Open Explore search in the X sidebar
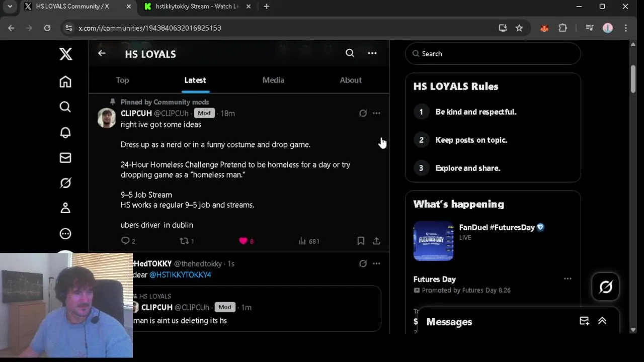644x362 pixels. pyautogui.click(x=65, y=107)
